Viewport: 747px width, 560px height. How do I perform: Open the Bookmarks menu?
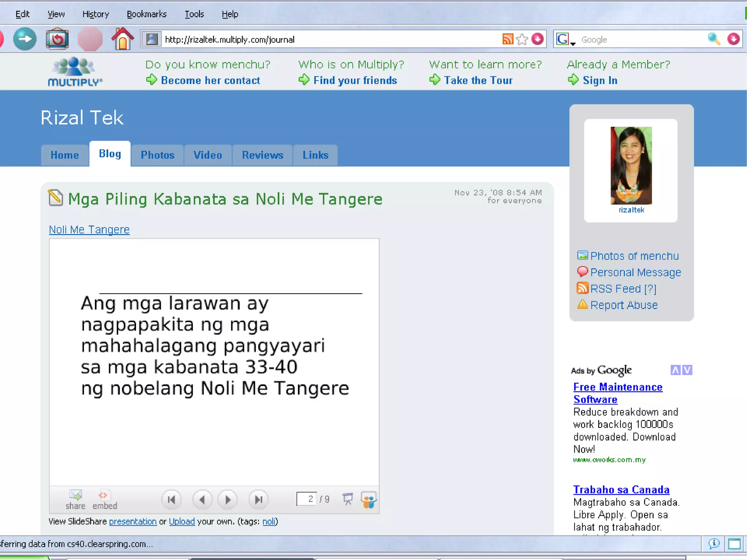click(147, 14)
